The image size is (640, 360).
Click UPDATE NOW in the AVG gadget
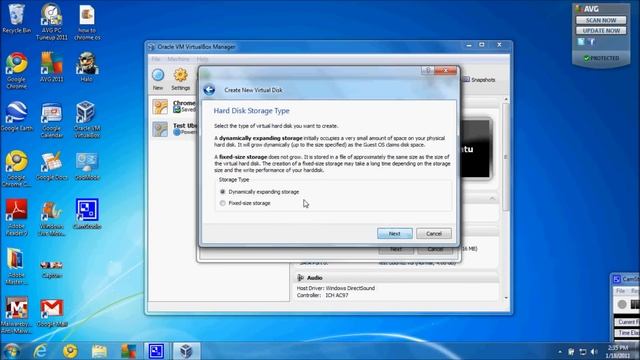click(601, 31)
